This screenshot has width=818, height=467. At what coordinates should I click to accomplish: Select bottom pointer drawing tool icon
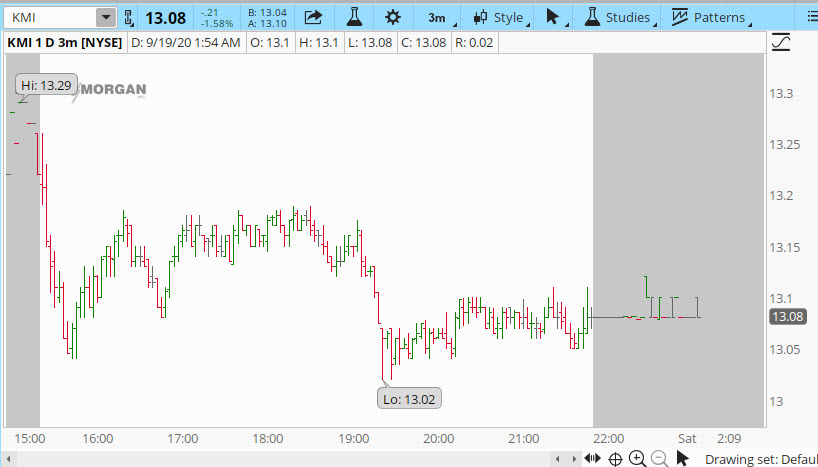[683, 458]
